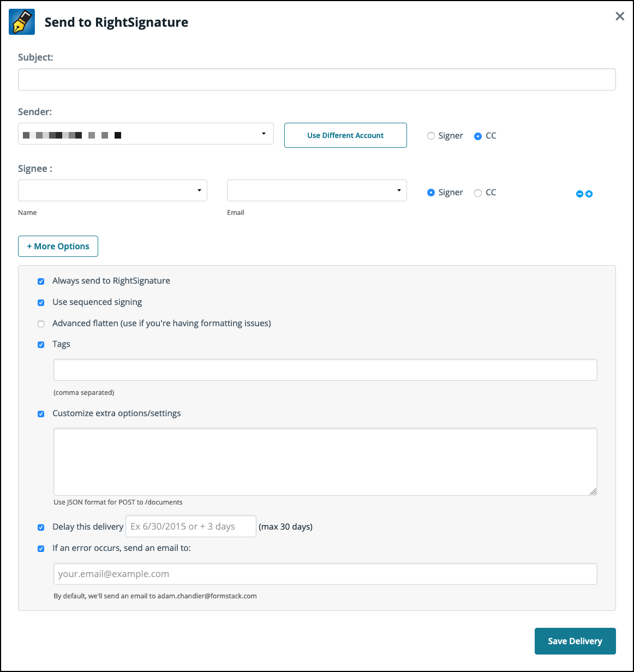Add another signee with plus icon
Viewport: 634px width, 672px height.
point(589,194)
